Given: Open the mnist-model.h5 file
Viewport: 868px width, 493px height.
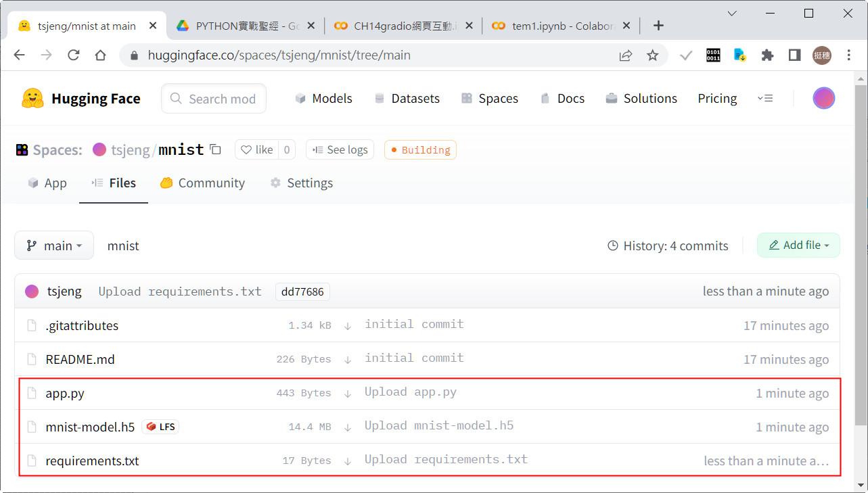Looking at the screenshot, I should click(x=90, y=427).
